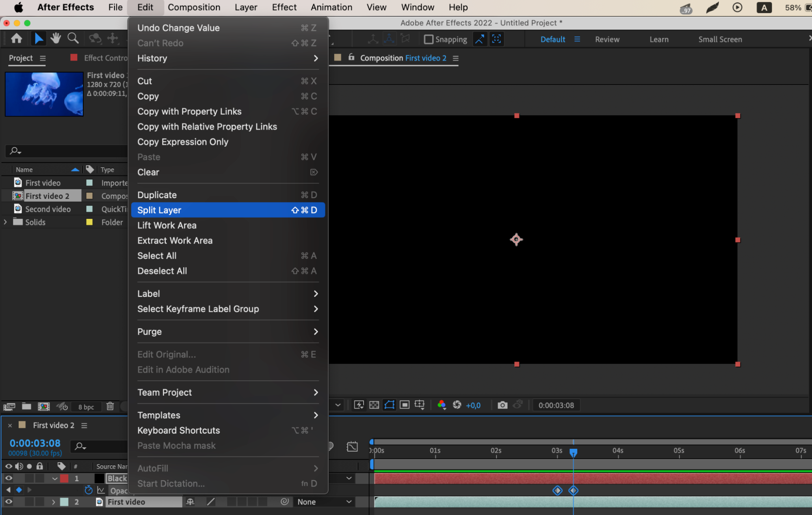
Task: Hide the Black solid layer eye
Action: 8,478
